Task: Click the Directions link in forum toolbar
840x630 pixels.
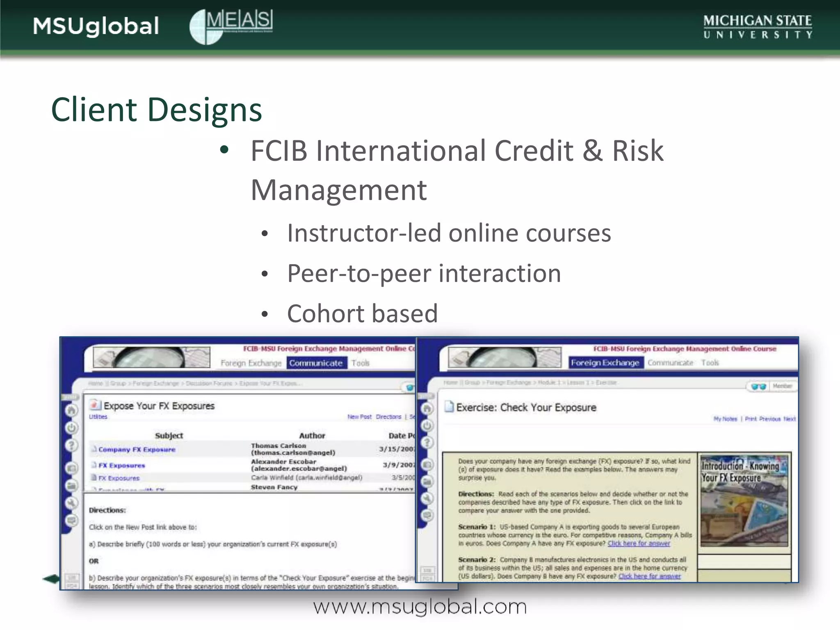Action: (388, 417)
